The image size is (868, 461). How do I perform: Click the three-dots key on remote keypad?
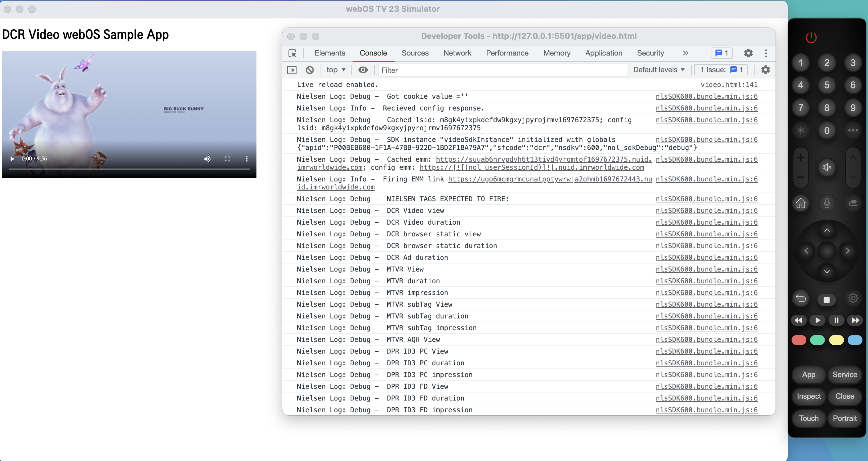853,131
